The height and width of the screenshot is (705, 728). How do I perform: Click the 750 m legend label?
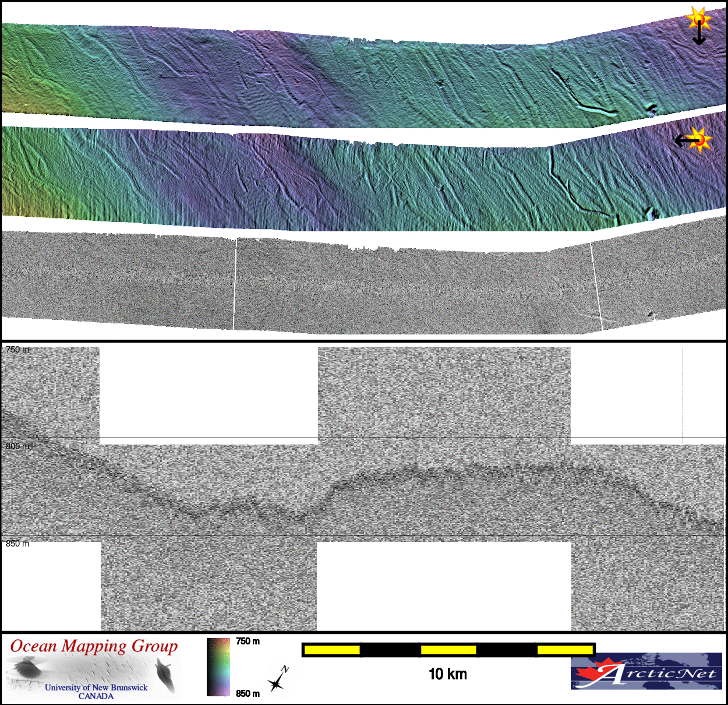(248, 641)
